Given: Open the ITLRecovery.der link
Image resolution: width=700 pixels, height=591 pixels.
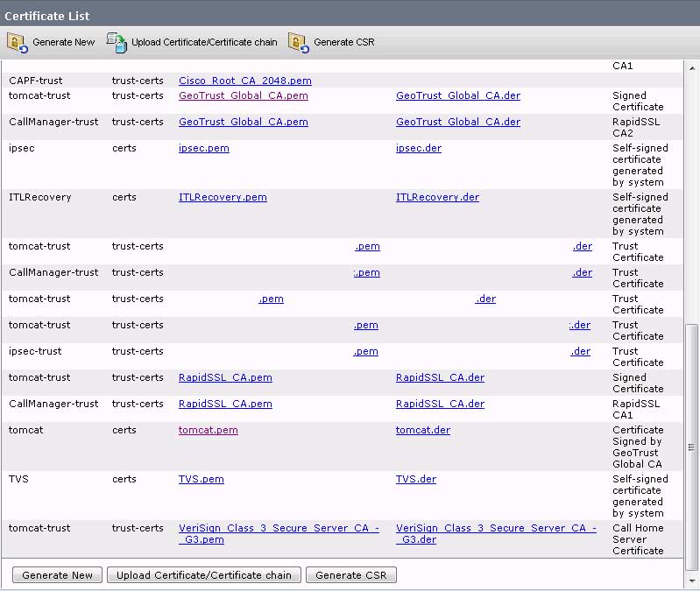Looking at the screenshot, I should pyautogui.click(x=437, y=197).
